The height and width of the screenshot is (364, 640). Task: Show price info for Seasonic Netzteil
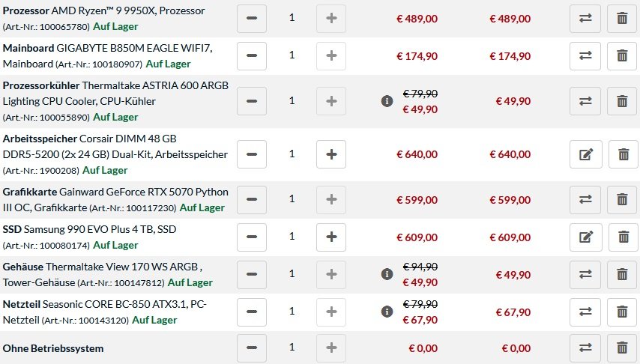pyautogui.click(x=387, y=312)
